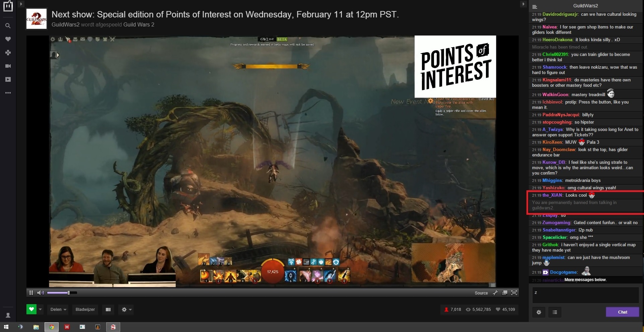644x332 pixels.
Task: Click Chris002391's chat username
Action: tap(555, 55)
